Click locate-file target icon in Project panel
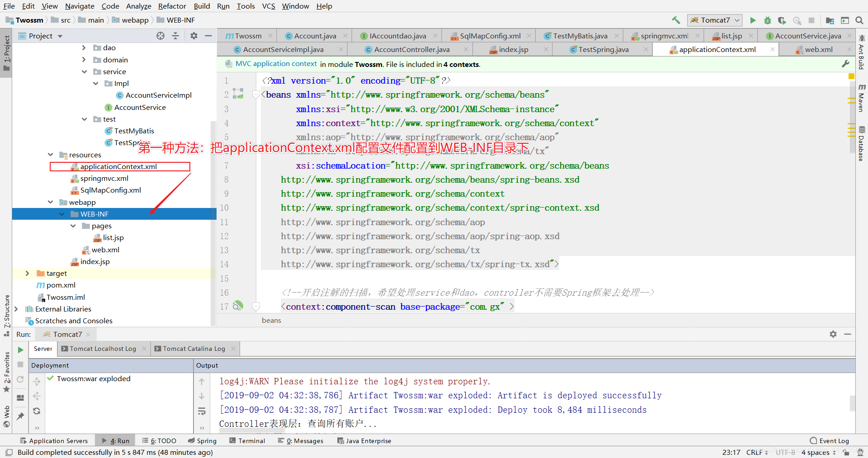The height and width of the screenshot is (458, 868). coord(160,36)
